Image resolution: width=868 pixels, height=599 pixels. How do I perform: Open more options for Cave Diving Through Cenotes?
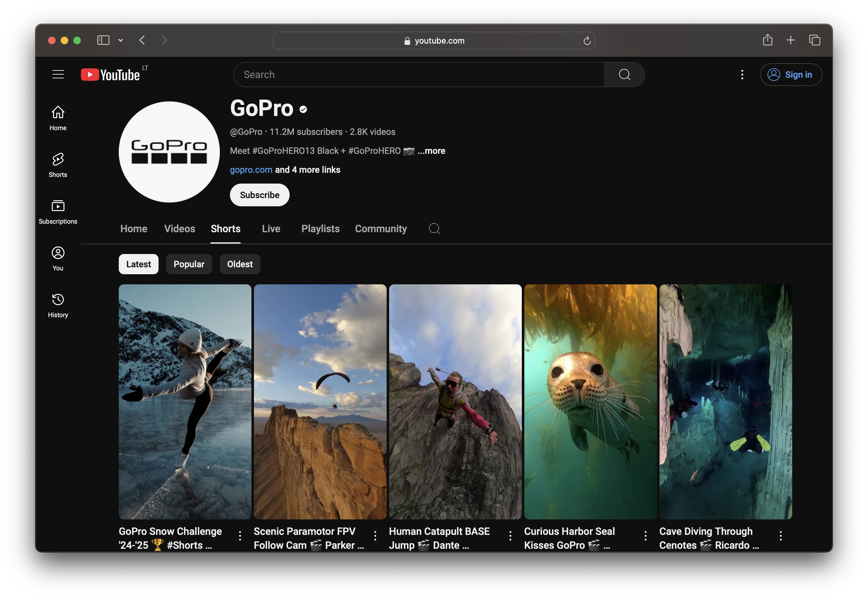click(x=781, y=535)
